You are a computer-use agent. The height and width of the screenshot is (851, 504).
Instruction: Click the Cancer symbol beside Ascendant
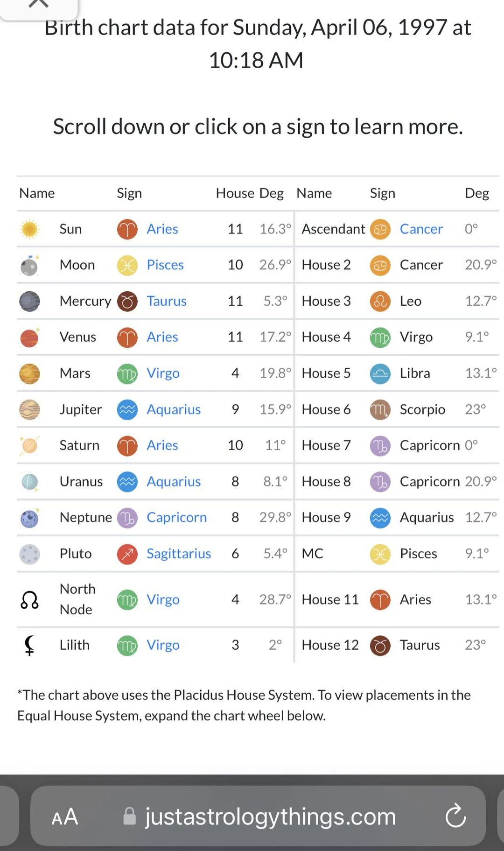(380, 229)
